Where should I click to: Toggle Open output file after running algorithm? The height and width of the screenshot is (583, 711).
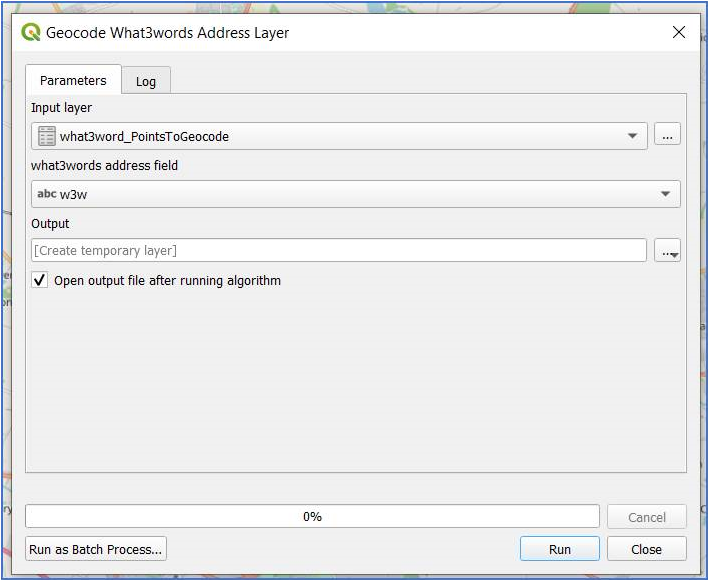pos(39,280)
